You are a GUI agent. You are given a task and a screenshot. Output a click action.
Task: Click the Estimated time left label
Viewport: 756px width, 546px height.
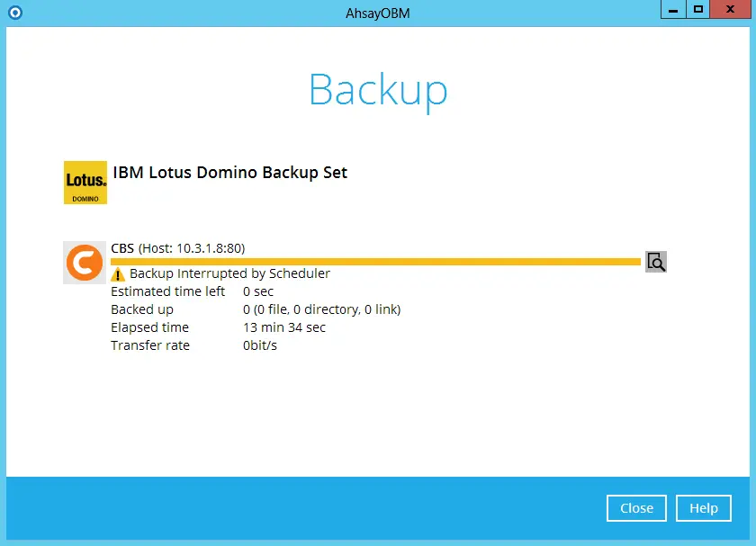point(167,291)
